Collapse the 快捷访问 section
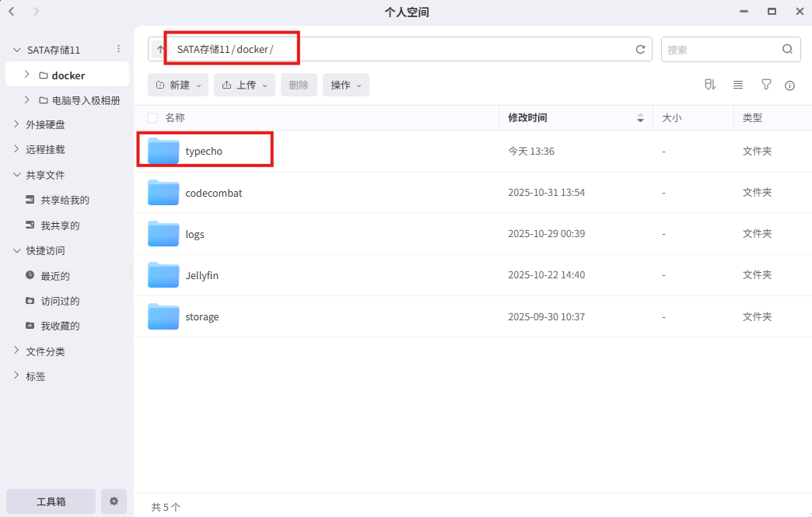This screenshot has height=517, width=812. coord(16,250)
